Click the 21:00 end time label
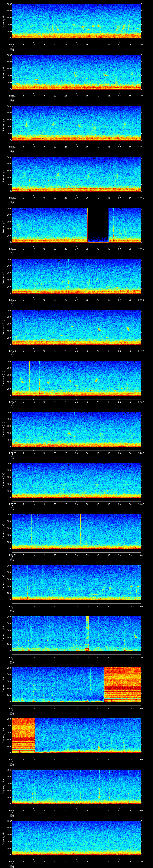Image resolution: width=153 pixels, height=868 pixels. (141, 351)
